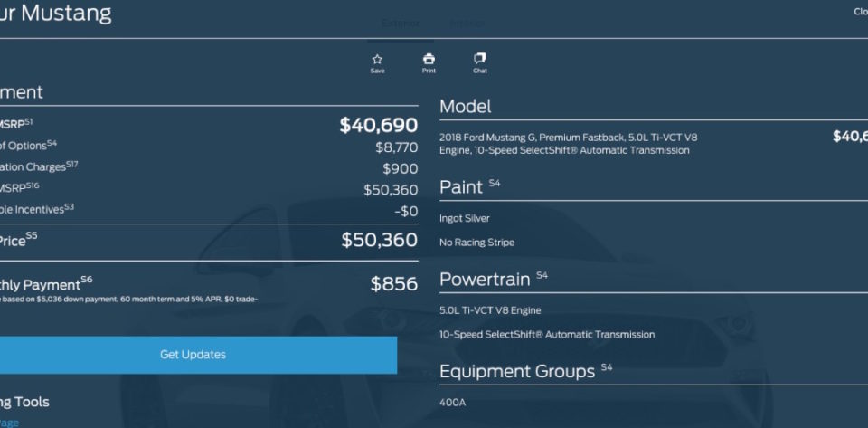The width and height of the screenshot is (868, 428).
Task: Click the -$0 incentives value
Action: pos(405,211)
